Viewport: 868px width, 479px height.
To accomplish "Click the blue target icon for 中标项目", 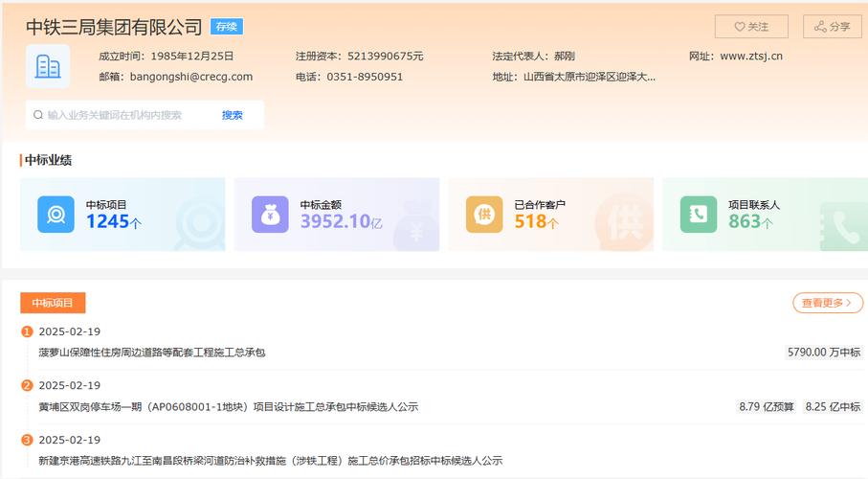I will pyautogui.click(x=56, y=214).
